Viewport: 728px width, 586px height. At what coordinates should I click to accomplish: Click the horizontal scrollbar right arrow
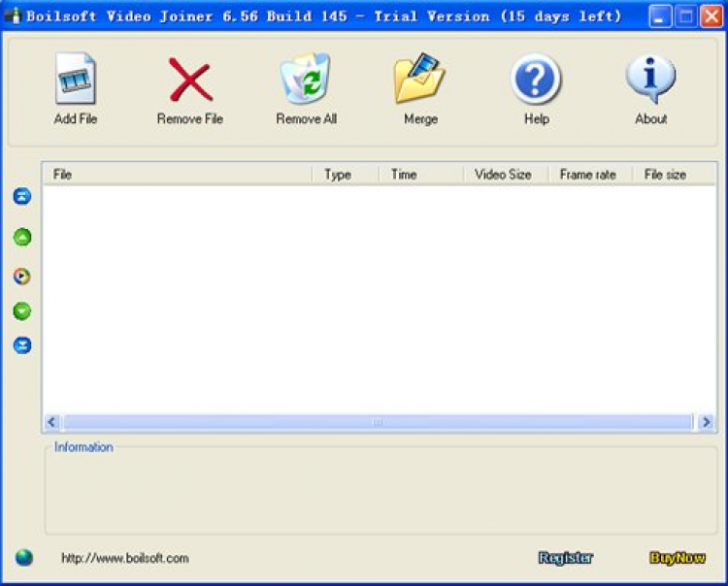707,422
